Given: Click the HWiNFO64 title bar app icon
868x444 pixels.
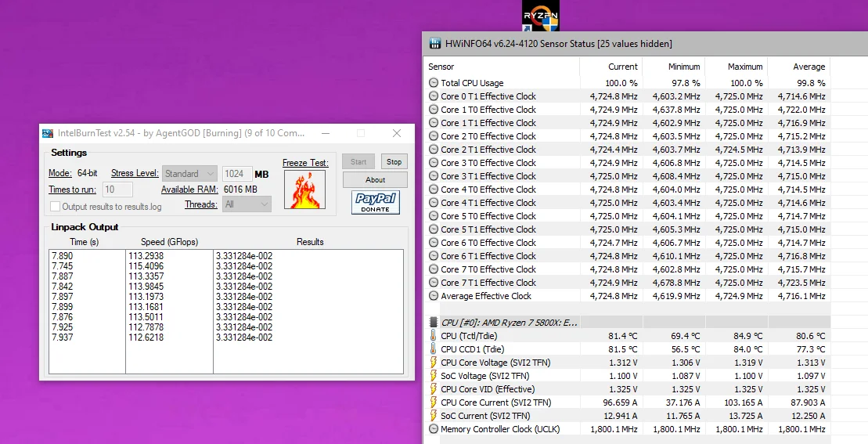Looking at the screenshot, I should pos(435,44).
